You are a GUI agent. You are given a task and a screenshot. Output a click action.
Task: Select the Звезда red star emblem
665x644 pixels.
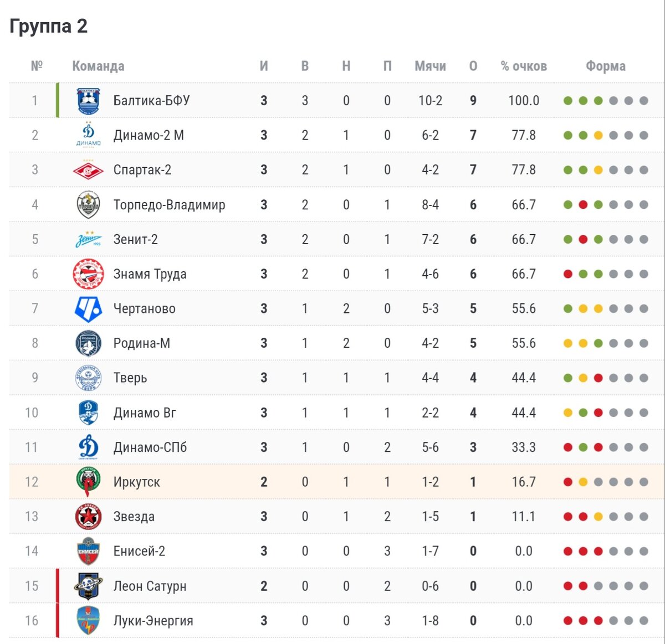click(88, 517)
